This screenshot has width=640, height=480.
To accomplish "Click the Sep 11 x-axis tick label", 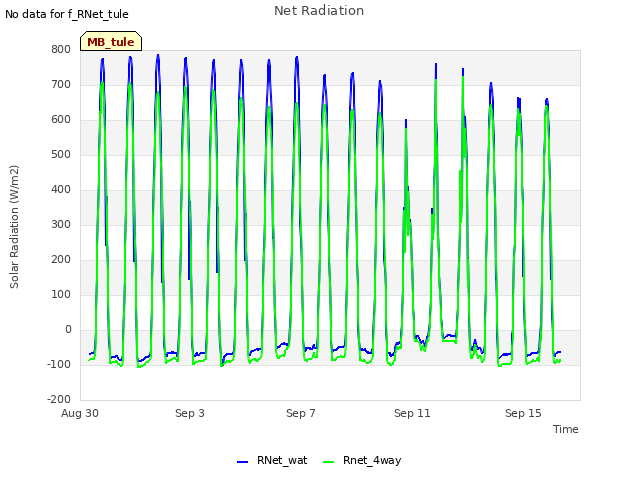I will pos(412,413).
